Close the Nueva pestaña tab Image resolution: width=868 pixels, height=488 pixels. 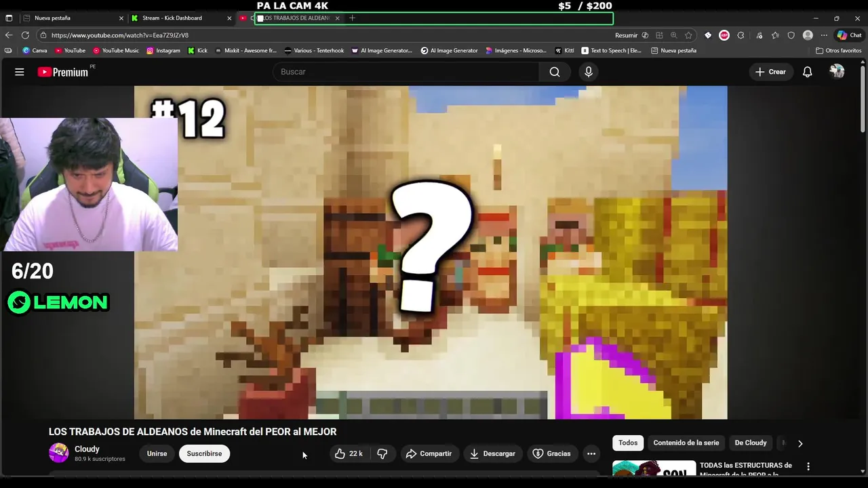(x=121, y=18)
